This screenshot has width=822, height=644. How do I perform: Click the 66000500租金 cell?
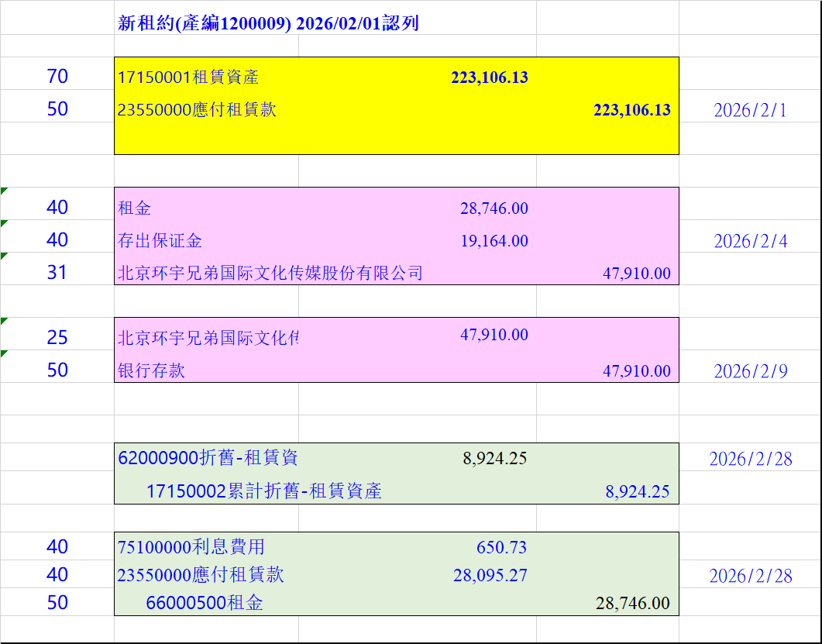click(205, 603)
